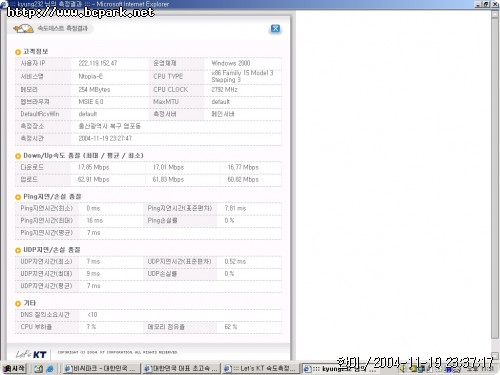This screenshot has width=500, height=375.
Task: Click the vertical scrollbar down arrow
Action: (x=495, y=356)
